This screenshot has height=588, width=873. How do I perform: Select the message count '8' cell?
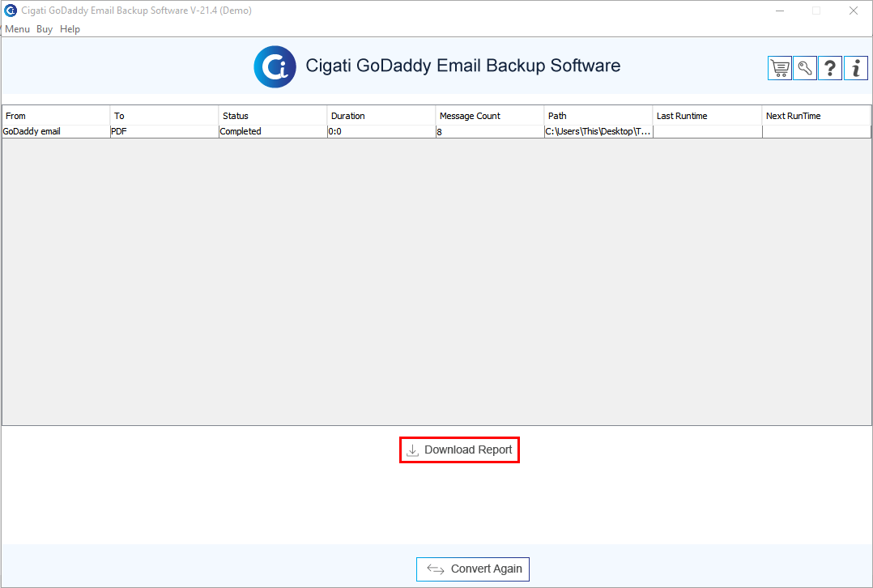pyautogui.click(x=490, y=131)
